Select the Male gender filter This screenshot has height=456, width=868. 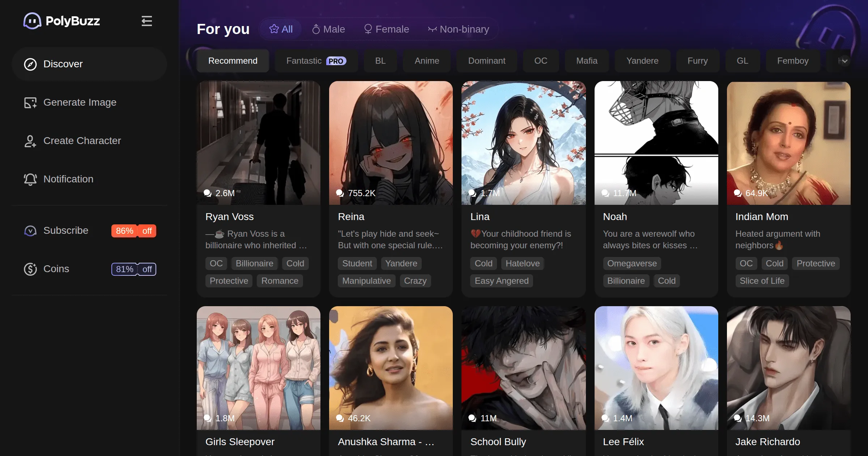point(328,29)
